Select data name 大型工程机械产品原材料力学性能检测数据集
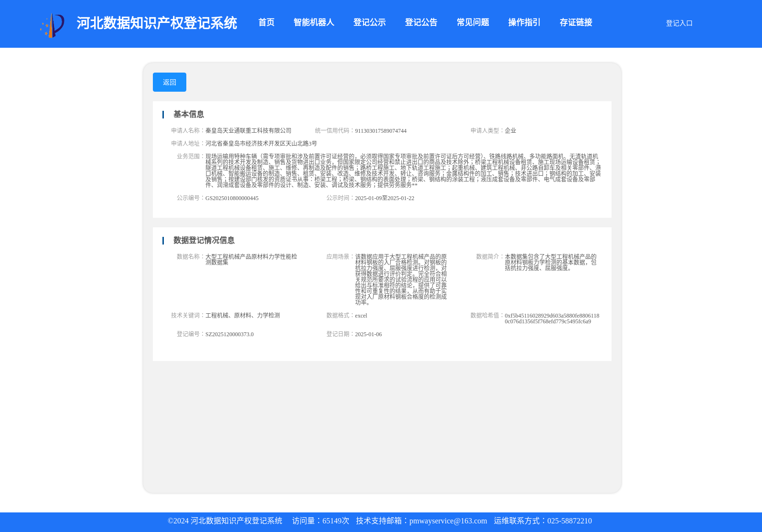 tap(251, 259)
